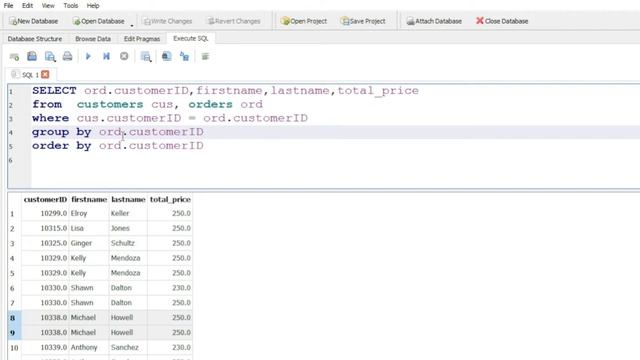Click Revert Changes button

click(234, 21)
